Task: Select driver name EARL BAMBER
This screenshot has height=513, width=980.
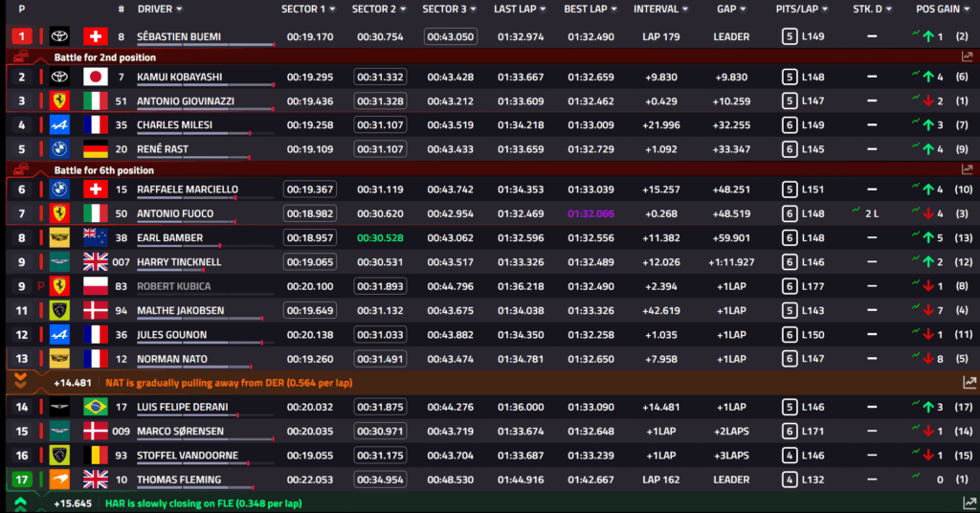Action: pos(170,238)
